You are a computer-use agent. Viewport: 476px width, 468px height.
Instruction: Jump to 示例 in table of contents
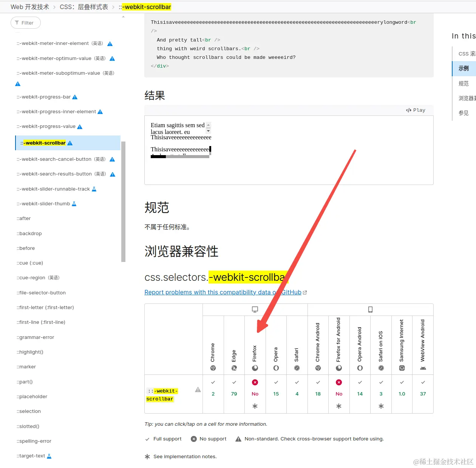click(464, 68)
